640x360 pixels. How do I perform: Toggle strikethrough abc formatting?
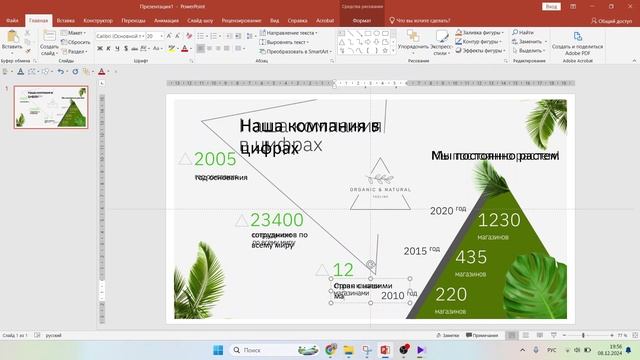[135, 49]
